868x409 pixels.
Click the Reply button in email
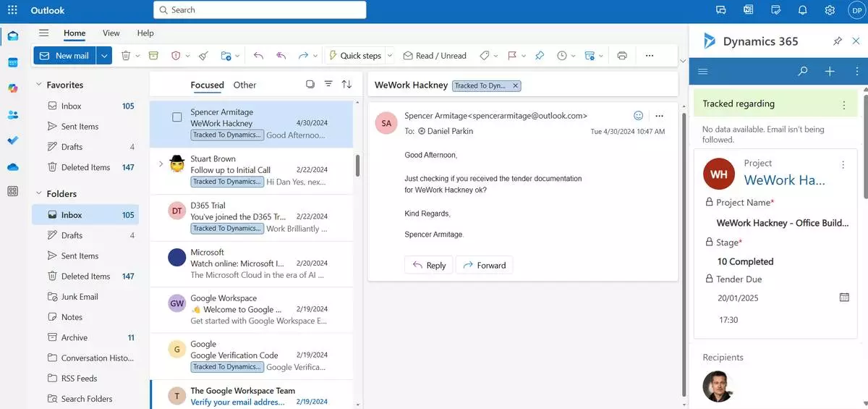click(x=428, y=265)
